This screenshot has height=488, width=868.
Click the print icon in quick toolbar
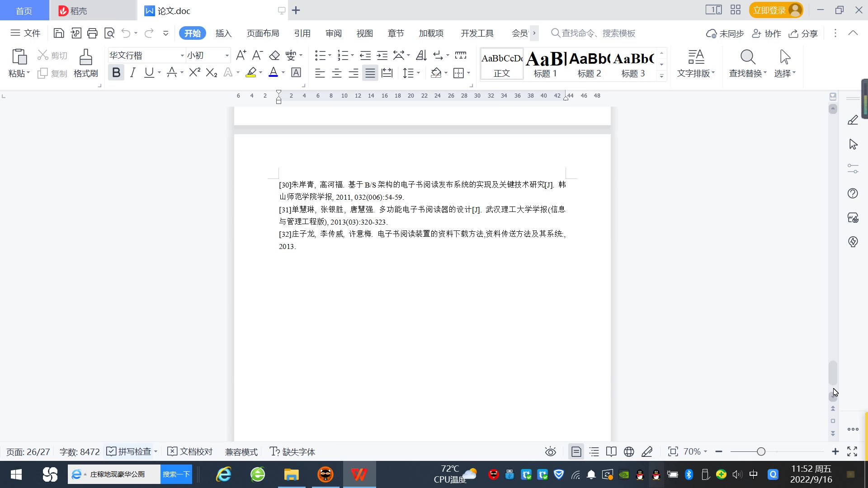tap(92, 33)
